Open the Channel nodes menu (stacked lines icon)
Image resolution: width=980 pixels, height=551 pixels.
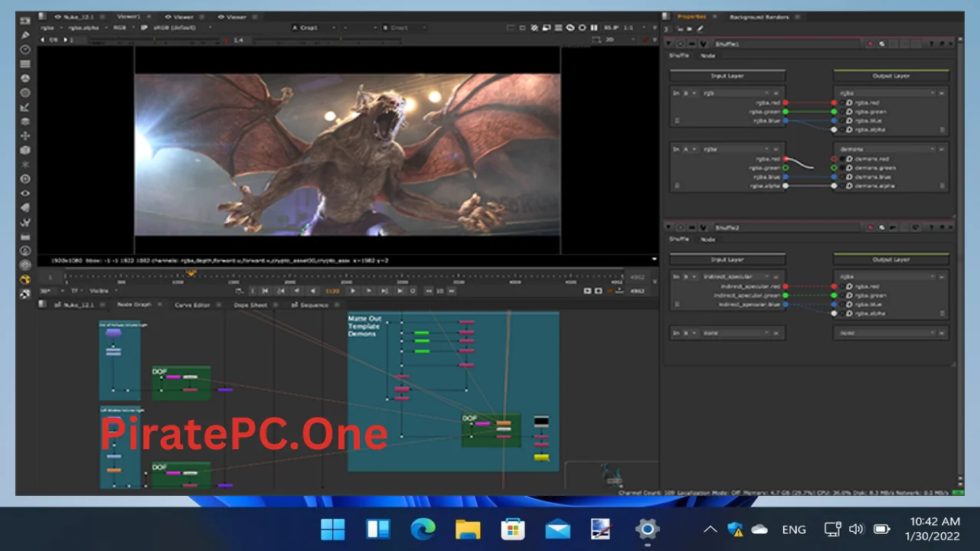click(25, 64)
